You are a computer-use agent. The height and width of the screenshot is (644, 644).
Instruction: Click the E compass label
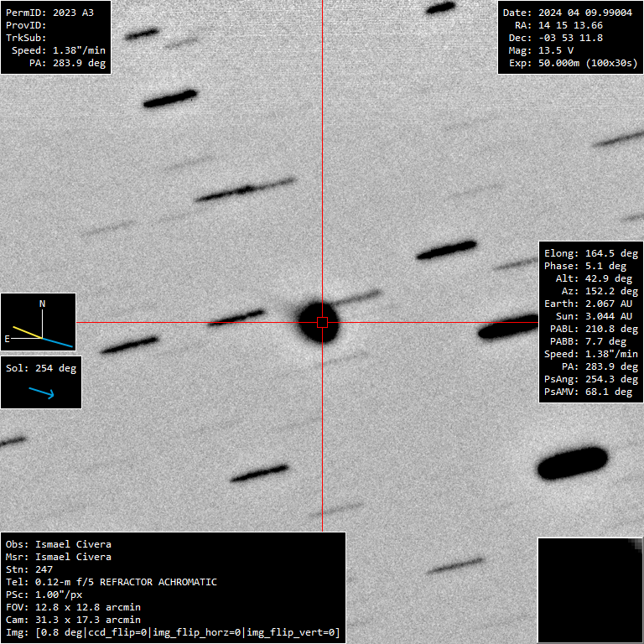tap(7, 339)
